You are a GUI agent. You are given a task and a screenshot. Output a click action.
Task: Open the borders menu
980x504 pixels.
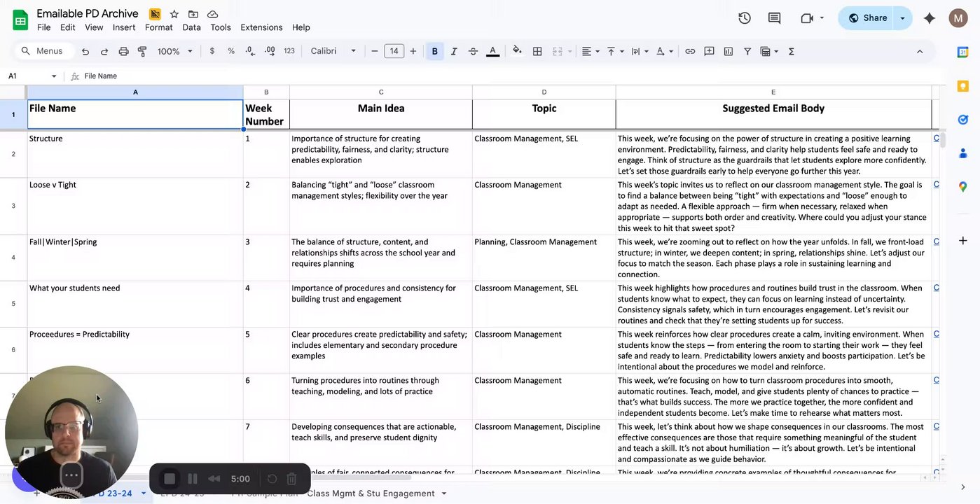[x=537, y=51]
